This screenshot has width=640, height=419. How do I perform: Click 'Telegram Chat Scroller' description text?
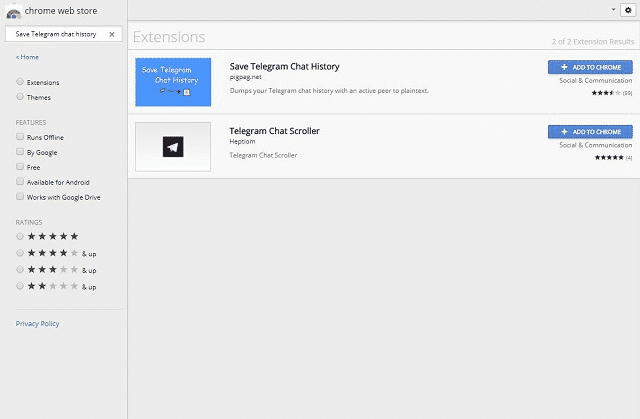263,155
